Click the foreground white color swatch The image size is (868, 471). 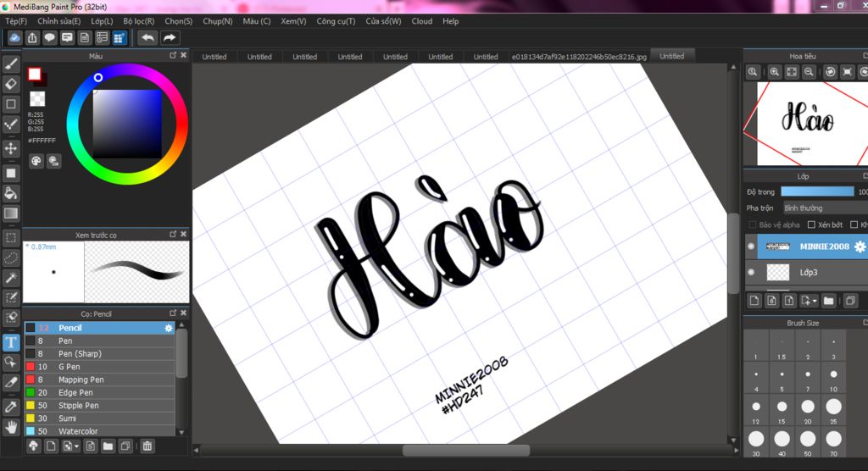pos(34,75)
